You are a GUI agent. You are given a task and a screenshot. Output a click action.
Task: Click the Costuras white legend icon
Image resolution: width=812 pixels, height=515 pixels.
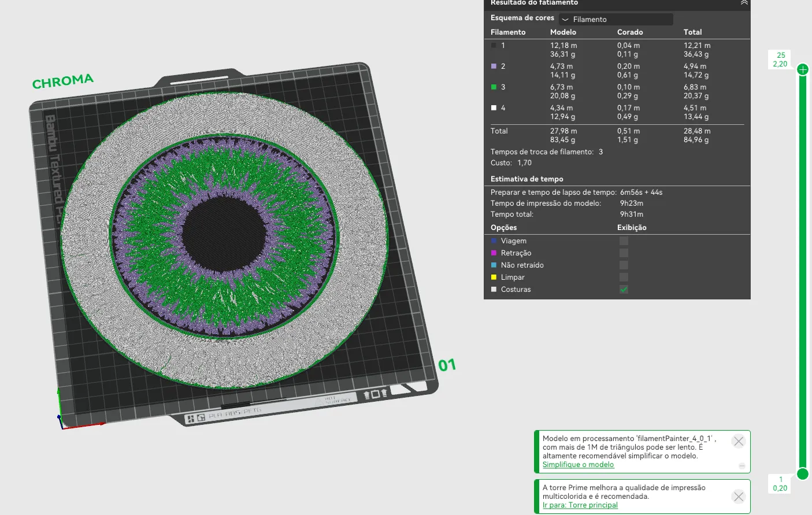(494, 289)
